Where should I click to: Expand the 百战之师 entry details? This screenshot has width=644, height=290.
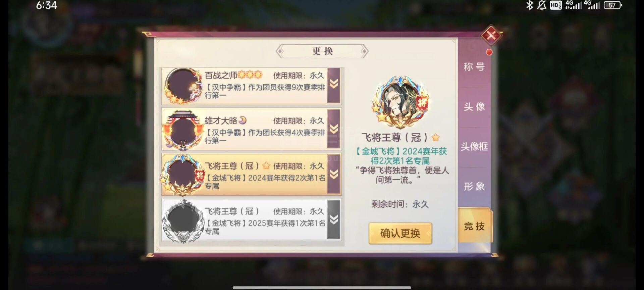coord(334,85)
